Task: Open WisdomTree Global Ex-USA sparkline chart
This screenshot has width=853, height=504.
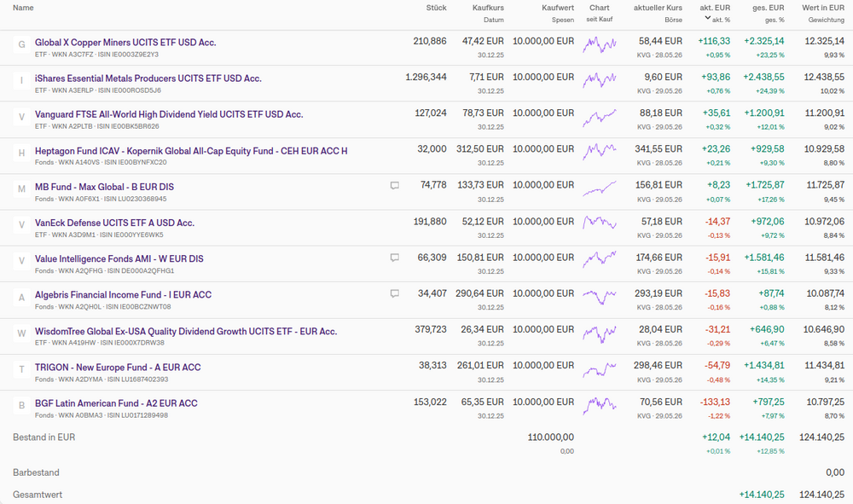Action: coord(600,333)
